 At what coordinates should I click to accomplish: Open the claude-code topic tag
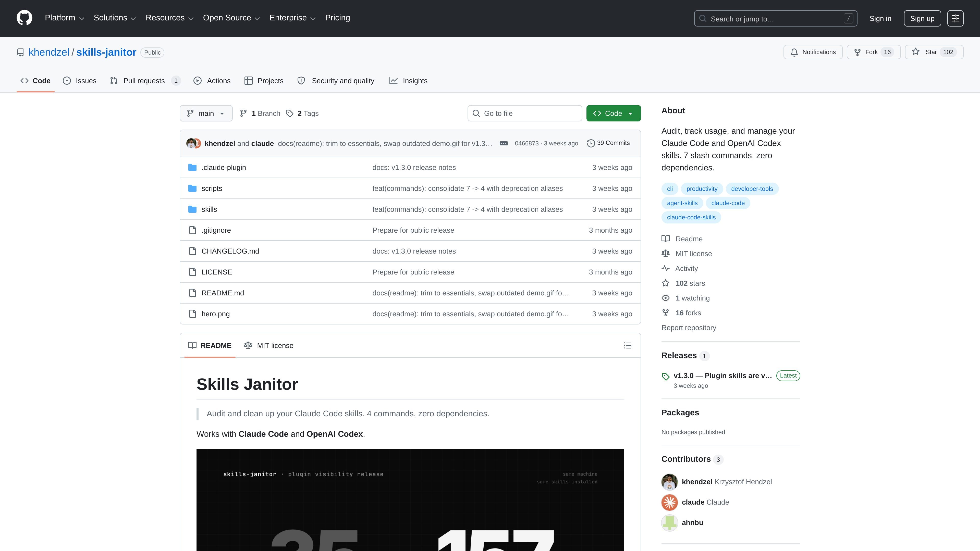click(728, 203)
